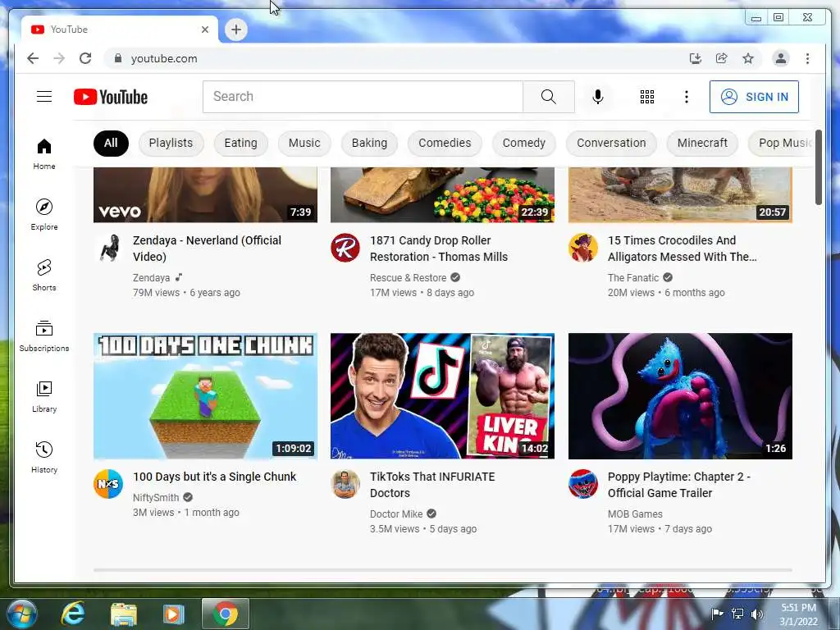840x630 pixels.
Task: Start voice search with microphone icon
Action: click(x=598, y=97)
